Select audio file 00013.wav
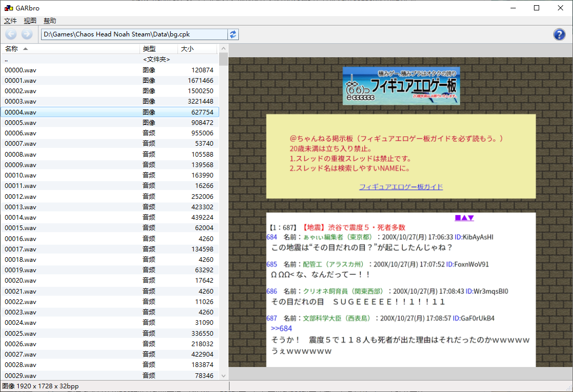573x392 pixels. pyautogui.click(x=110, y=207)
